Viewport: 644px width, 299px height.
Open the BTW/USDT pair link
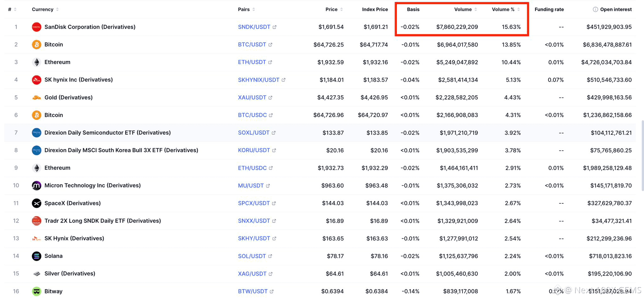pos(253,291)
